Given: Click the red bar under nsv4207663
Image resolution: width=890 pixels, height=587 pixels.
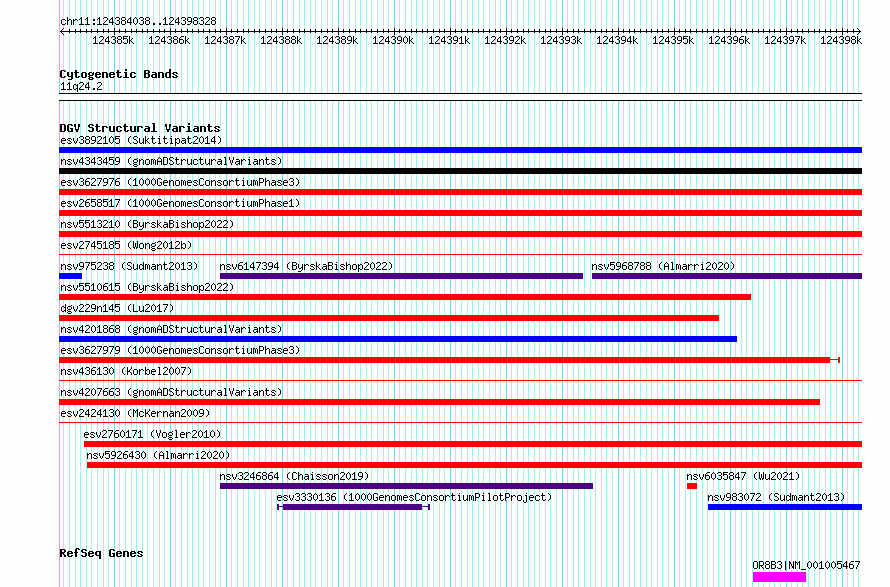Looking at the screenshot, I should point(439,402).
